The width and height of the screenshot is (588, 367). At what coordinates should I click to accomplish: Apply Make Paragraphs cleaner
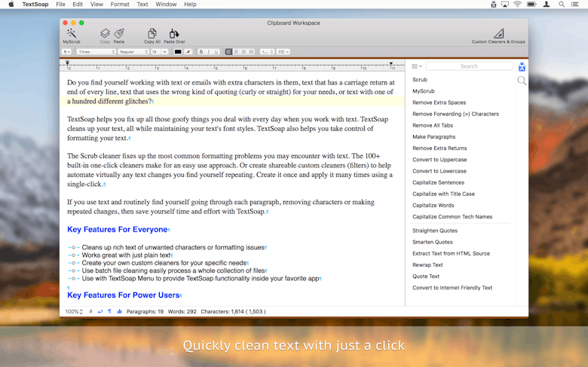(434, 137)
